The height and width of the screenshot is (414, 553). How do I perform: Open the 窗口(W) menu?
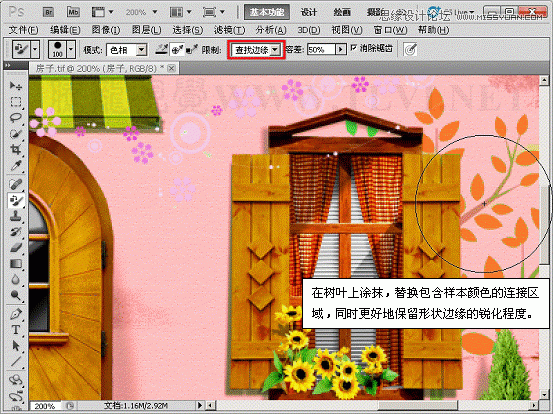click(x=390, y=30)
